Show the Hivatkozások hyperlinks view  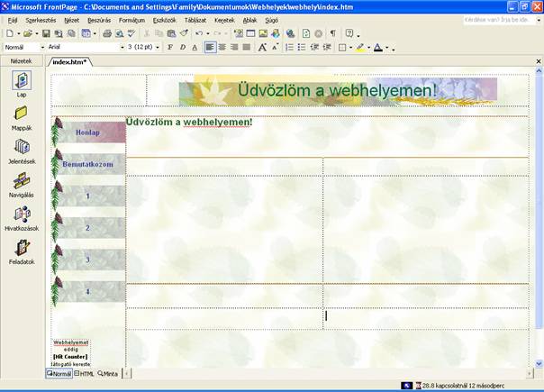[22, 214]
